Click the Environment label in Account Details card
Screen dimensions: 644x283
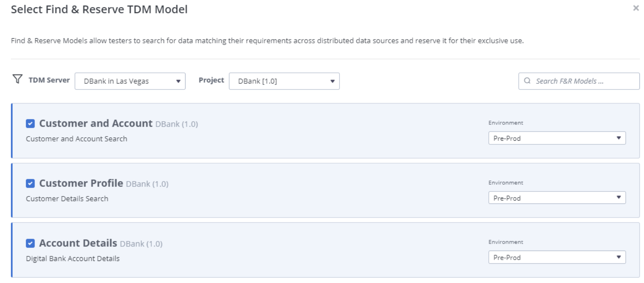[x=506, y=242]
